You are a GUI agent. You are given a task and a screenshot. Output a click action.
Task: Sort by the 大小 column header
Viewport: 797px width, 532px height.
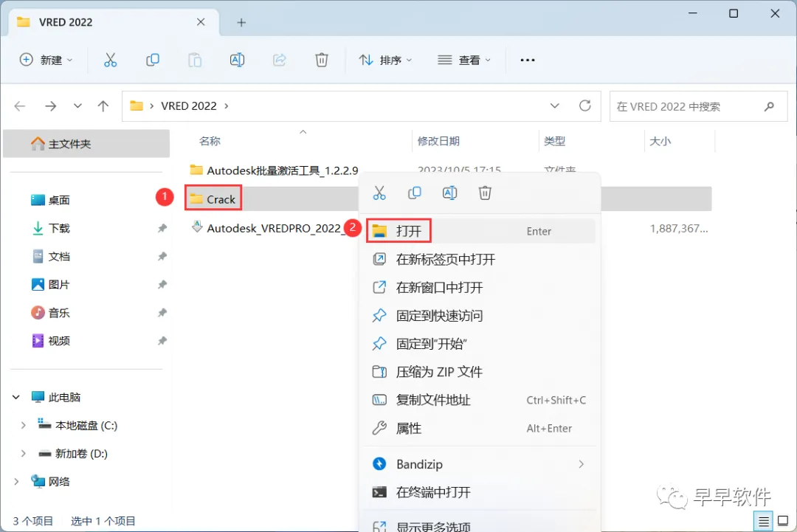coord(660,141)
